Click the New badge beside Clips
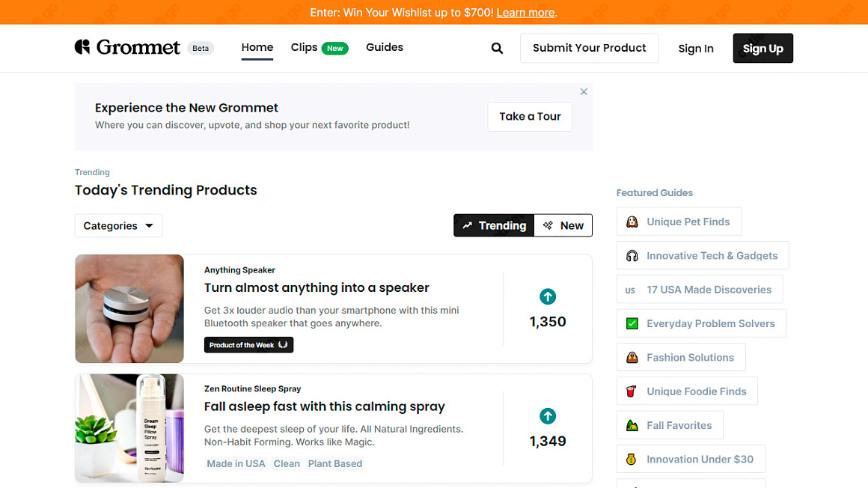The height and width of the screenshot is (488, 868). point(335,48)
